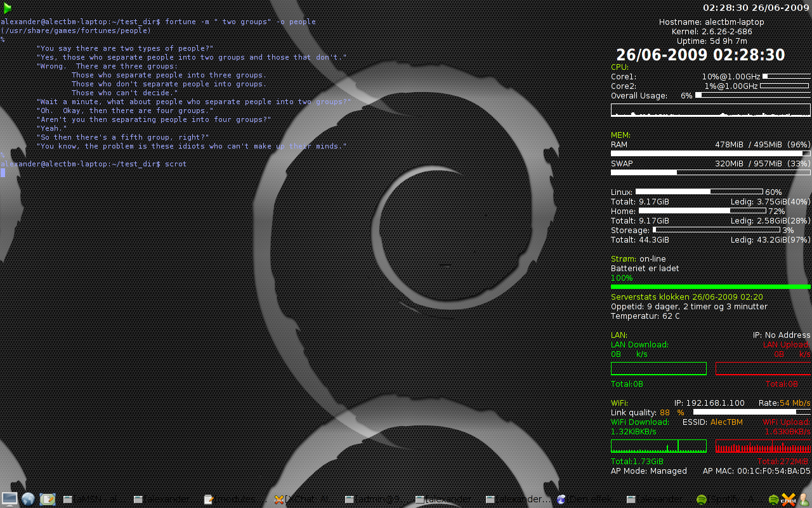Click the line '"Yeah."' in the terminal
The image size is (812, 508).
pos(51,128)
